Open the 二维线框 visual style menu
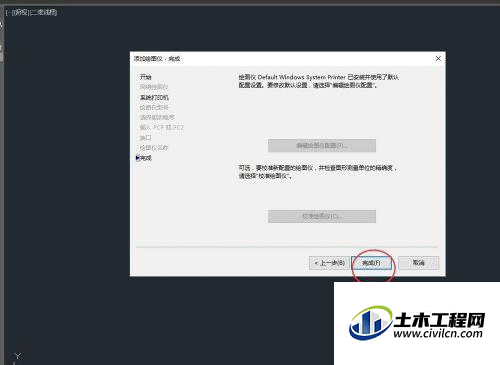 [43, 12]
